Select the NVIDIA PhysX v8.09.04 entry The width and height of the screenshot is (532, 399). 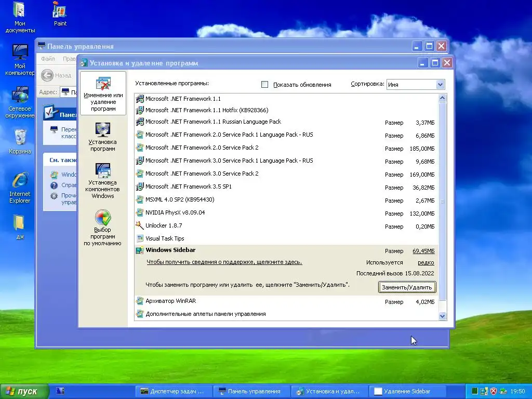coord(286,212)
